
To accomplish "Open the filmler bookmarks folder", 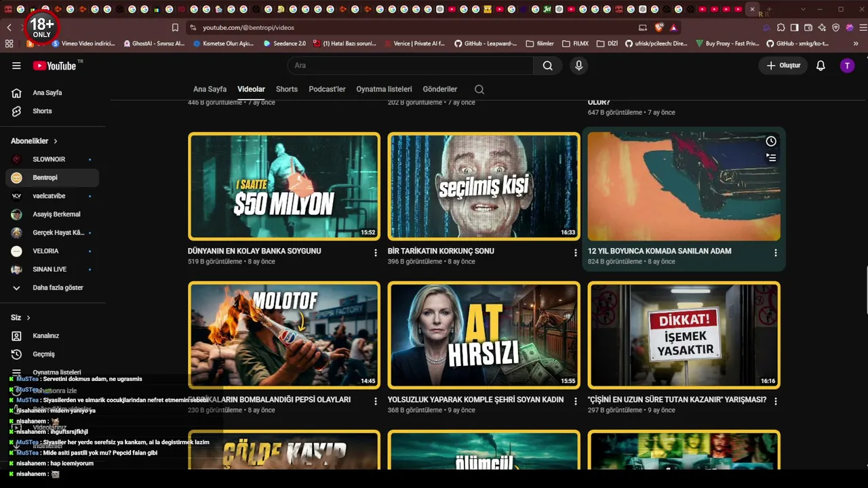I will tap(540, 43).
